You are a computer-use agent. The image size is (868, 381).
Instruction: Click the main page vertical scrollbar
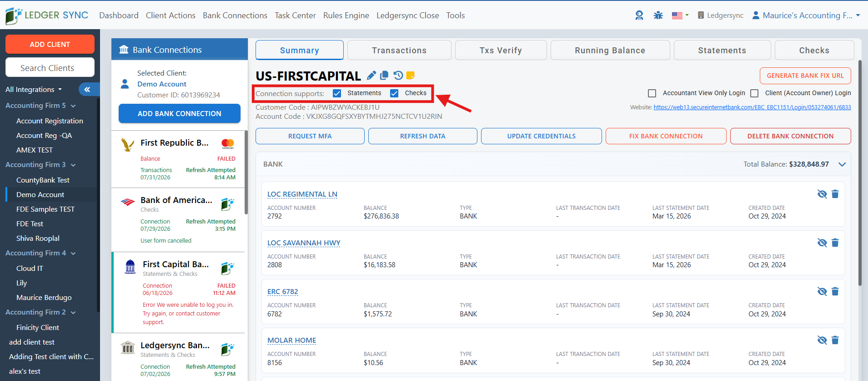[x=860, y=173]
